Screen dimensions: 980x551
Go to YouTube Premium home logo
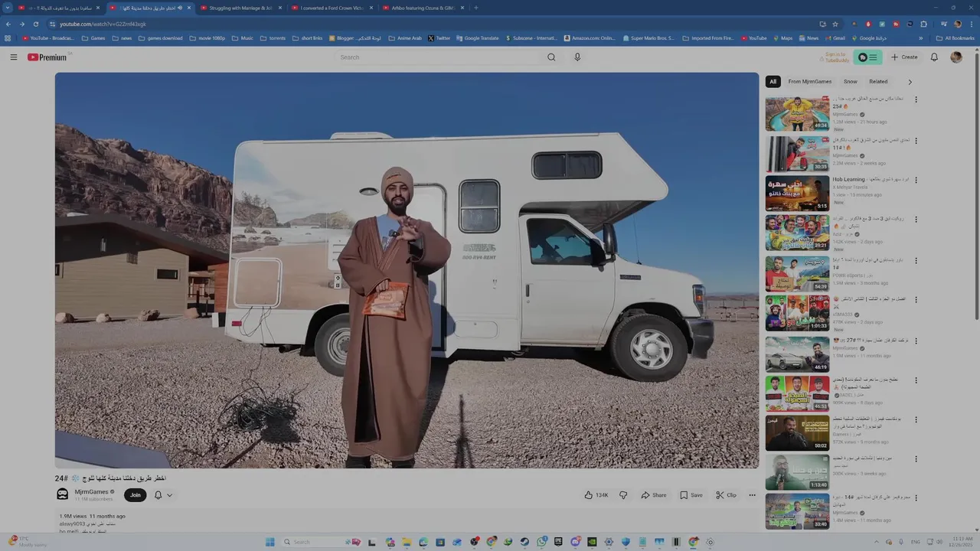click(x=47, y=57)
